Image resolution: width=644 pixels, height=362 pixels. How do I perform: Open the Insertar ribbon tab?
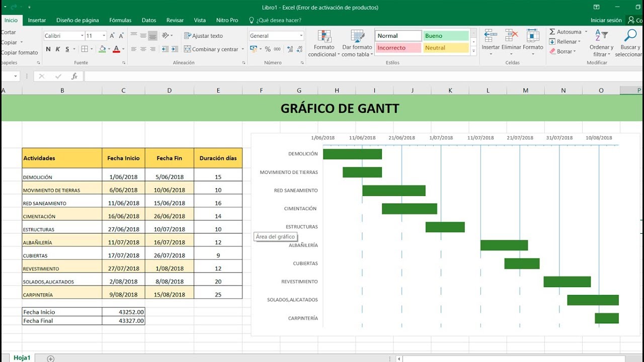pos(37,20)
